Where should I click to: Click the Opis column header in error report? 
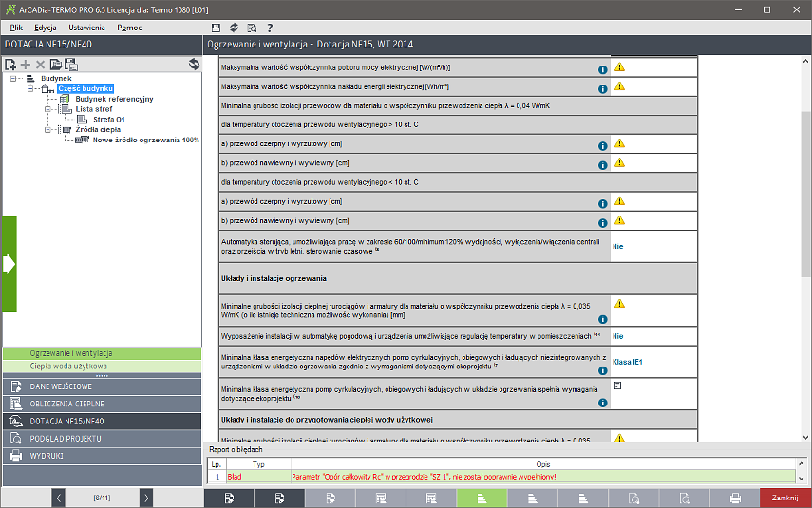(542, 464)
